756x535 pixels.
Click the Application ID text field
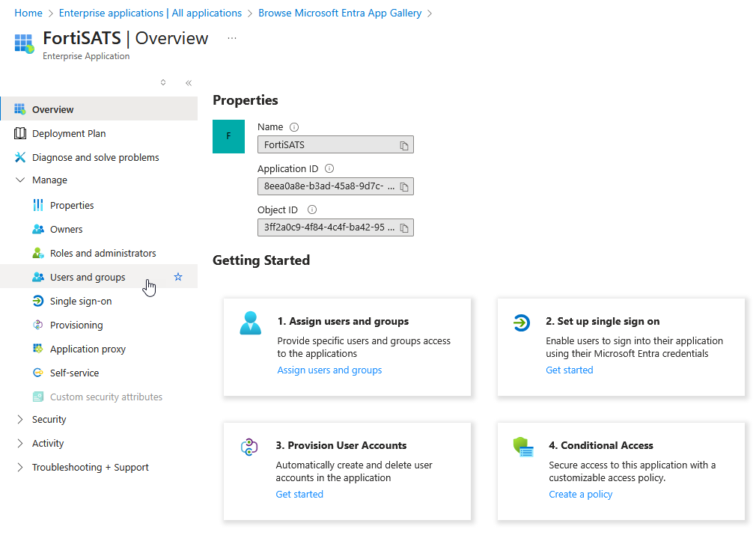(335, 186)
